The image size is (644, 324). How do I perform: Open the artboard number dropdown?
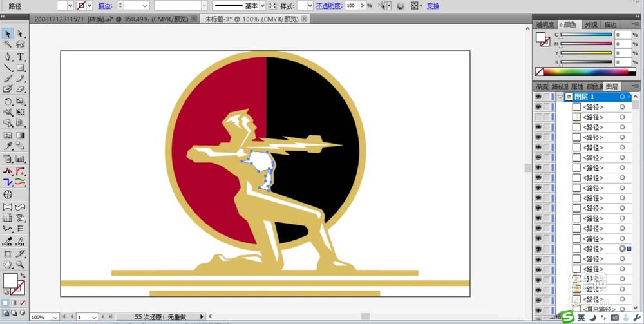coord(94,317)
